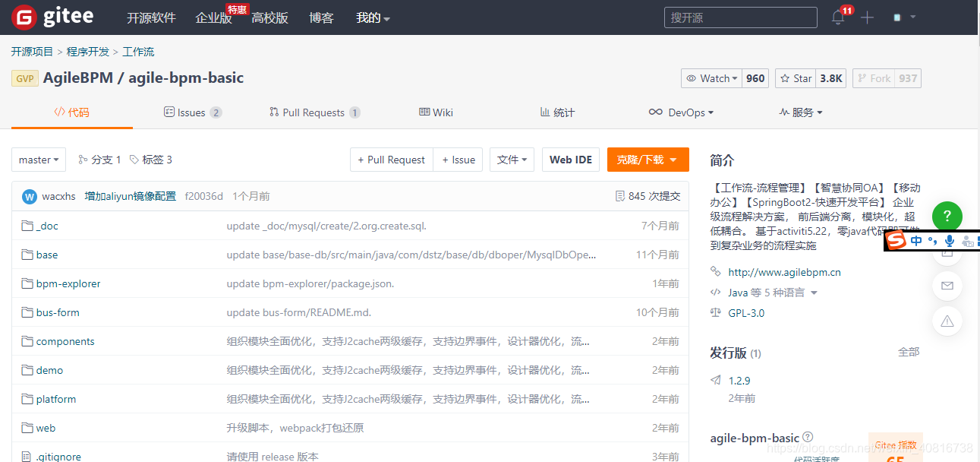
Task: Click the green help question mark button
Action: (x=947, y=217)
